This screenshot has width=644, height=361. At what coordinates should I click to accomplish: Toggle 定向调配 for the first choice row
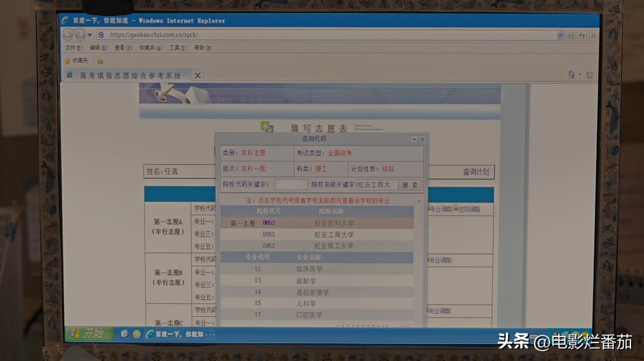(x=457, y=208)
